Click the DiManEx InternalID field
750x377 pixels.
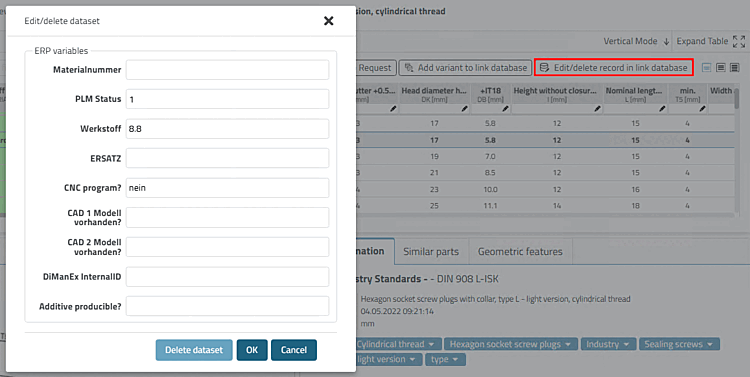[x=227, y=277]
